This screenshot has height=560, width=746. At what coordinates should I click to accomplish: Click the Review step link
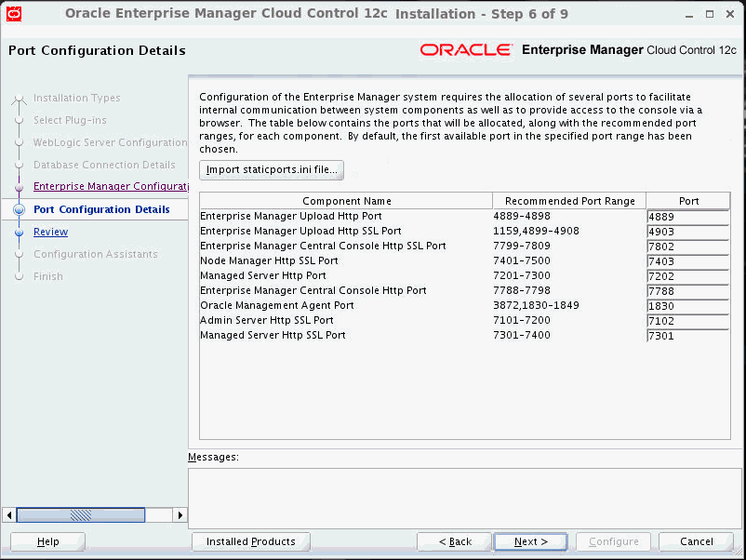point(50,232)
